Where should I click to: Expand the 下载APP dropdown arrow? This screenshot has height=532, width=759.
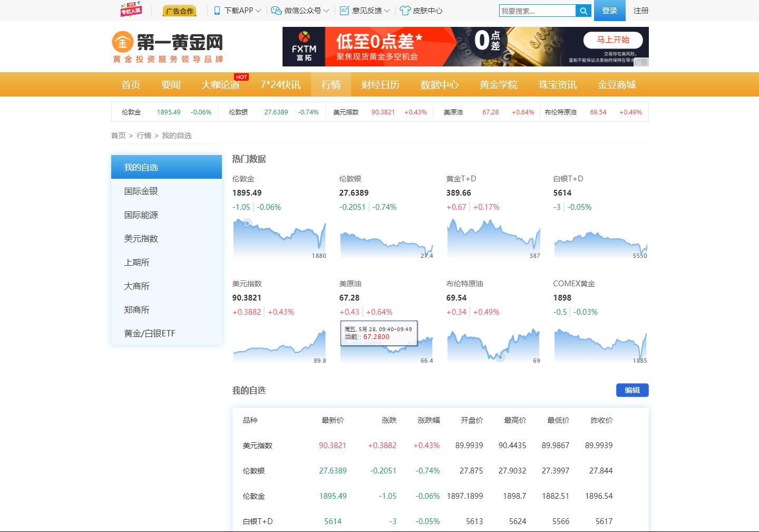[x=258, y=10]
